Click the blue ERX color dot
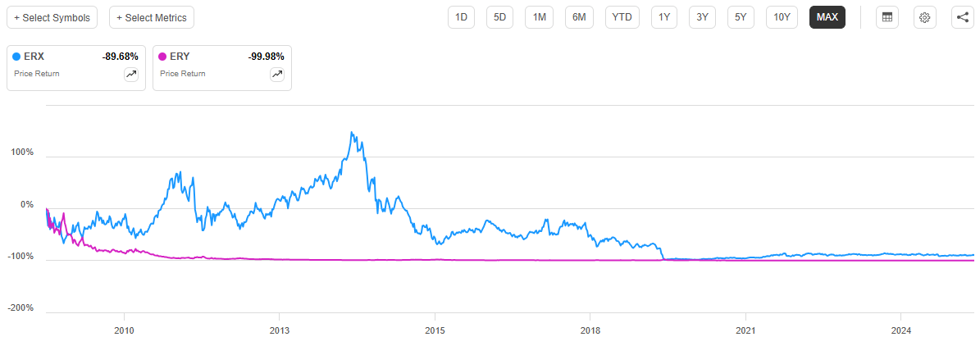Viewport: 980px width, 346px height. click(16, 57)
